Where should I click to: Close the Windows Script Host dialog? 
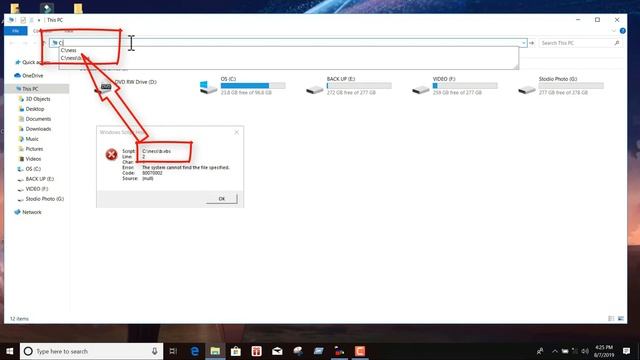coord(236,132)
